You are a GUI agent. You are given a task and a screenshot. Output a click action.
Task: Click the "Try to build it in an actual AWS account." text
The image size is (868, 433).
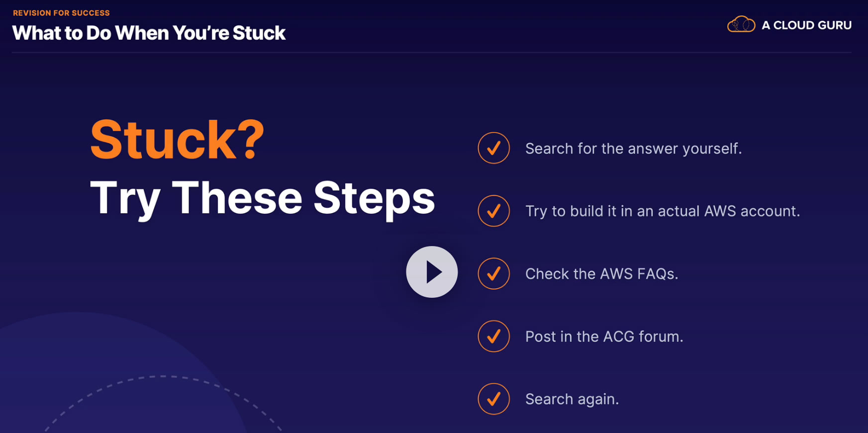pyautogui.click(x=663, y=211)
